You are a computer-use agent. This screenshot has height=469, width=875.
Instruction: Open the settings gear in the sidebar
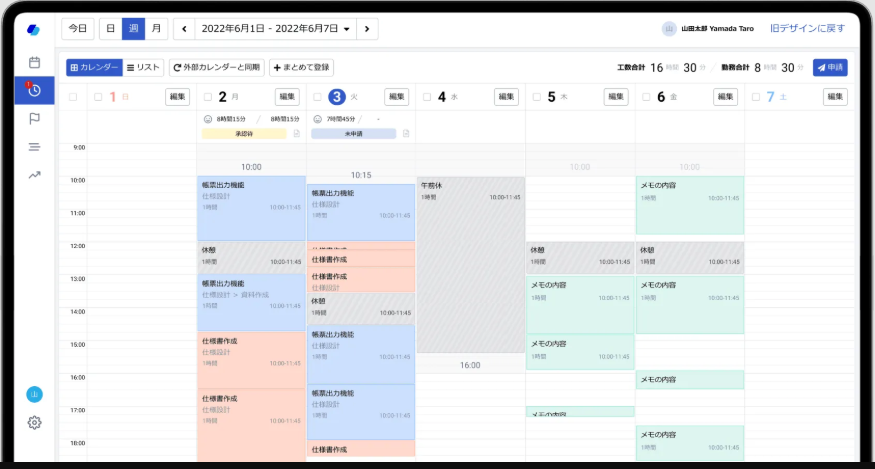[34, 422]
